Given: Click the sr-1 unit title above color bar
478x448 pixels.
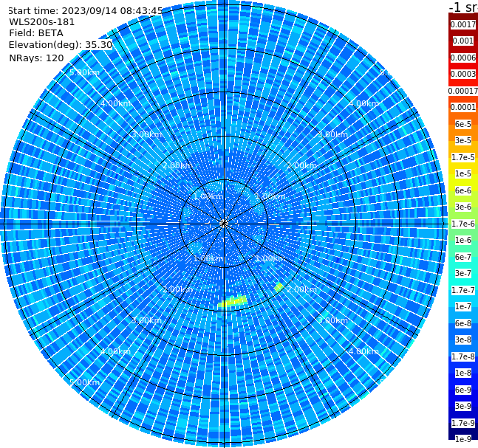Looking at the screenshot, I should [x=463, y=7].
